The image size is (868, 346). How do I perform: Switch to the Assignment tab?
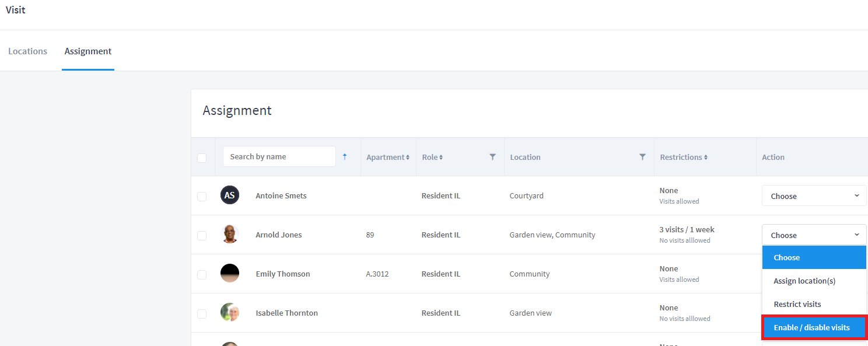[x=88, y=51]
